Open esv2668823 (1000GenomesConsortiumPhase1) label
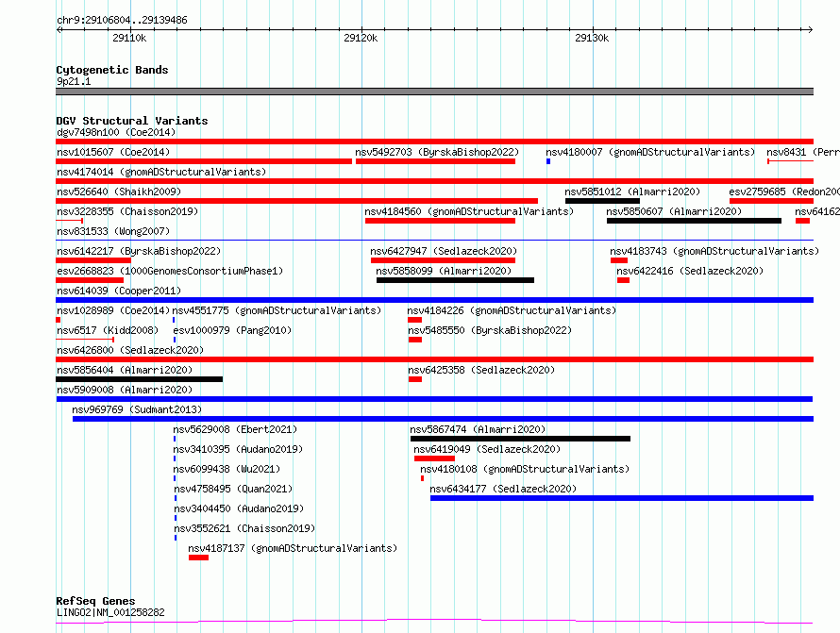The height and width of the screenshot is (633, 840). (x=170, y=271)
